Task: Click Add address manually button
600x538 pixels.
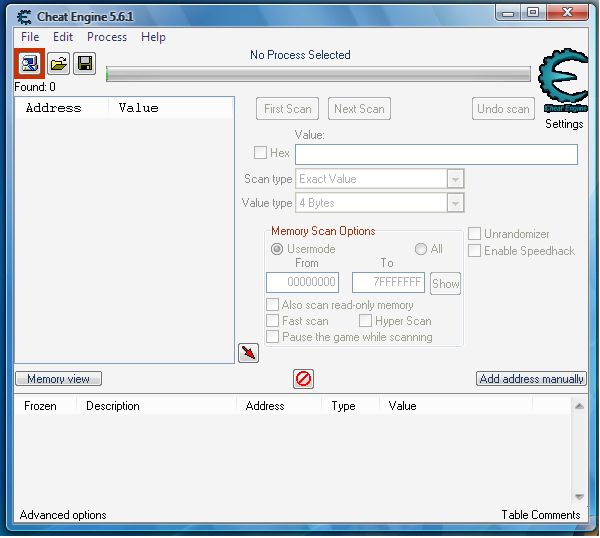Action: click(532, 379)
